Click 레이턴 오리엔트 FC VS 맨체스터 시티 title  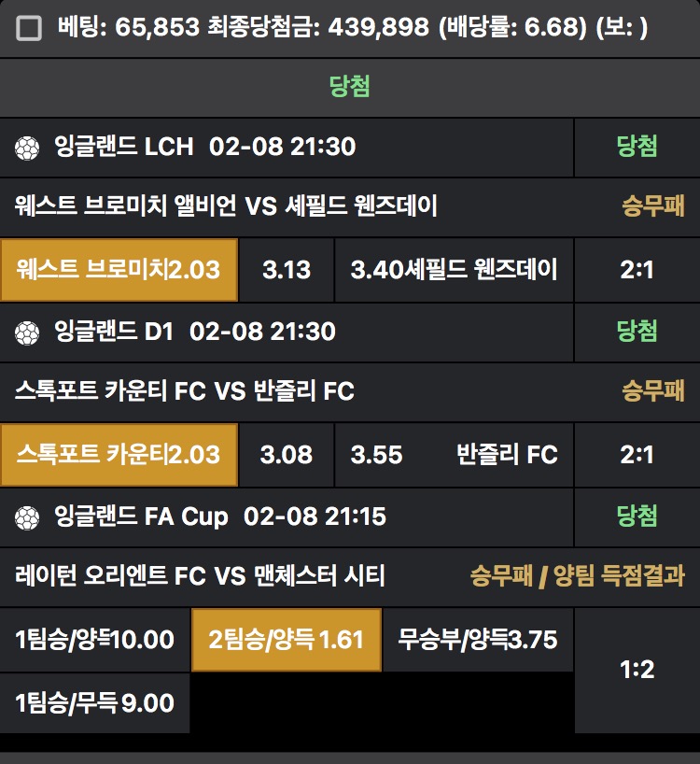click(201, 575)
